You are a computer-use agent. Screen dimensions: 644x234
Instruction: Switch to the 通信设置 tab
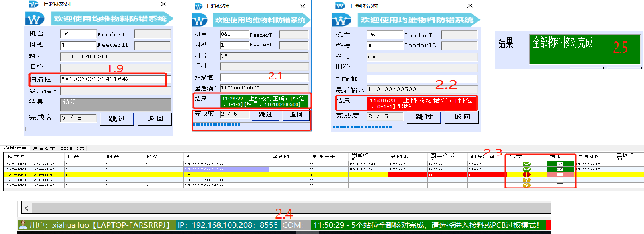click(x=43, y=148)
